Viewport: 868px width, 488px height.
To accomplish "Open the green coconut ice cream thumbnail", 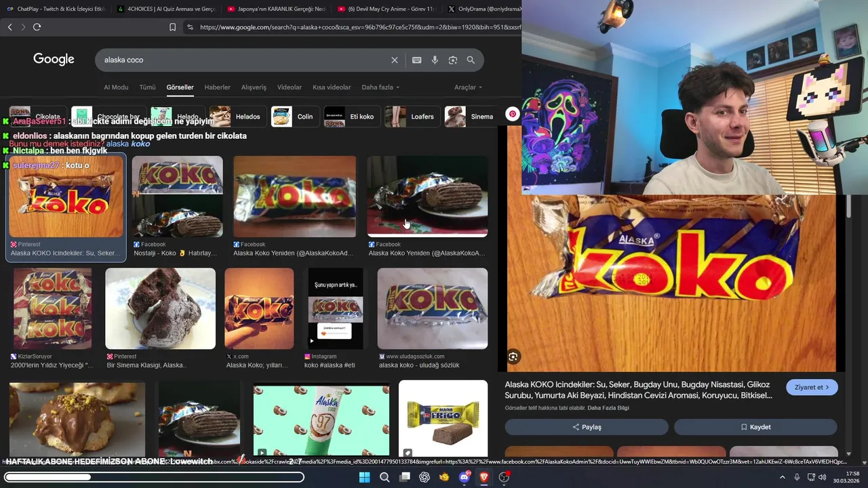I will 321,420.
